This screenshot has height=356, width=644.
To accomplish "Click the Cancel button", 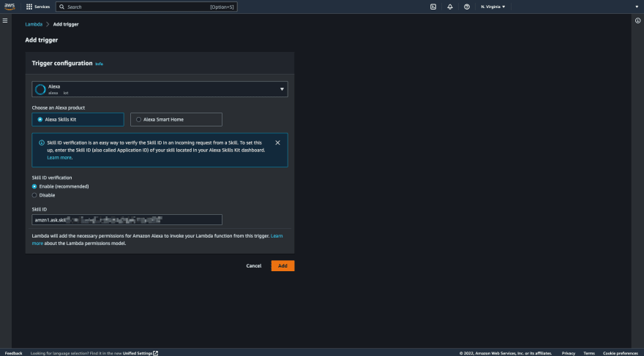I will tap(254, 266).
